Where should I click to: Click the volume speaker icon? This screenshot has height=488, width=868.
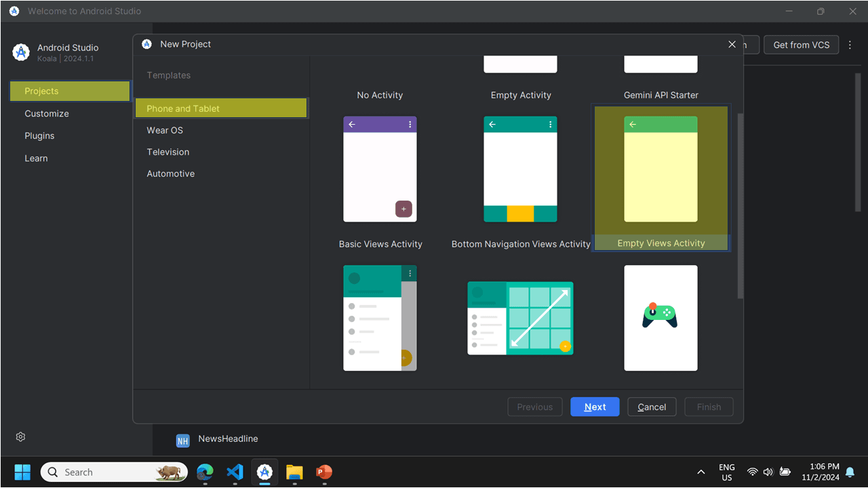point(768,472)
